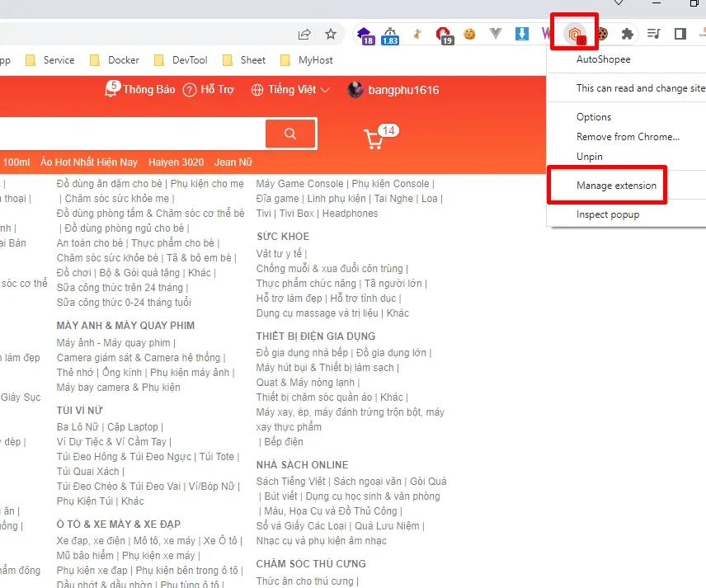
Task: Open the shopping cart with 14 items
Action: click(380, 136)
